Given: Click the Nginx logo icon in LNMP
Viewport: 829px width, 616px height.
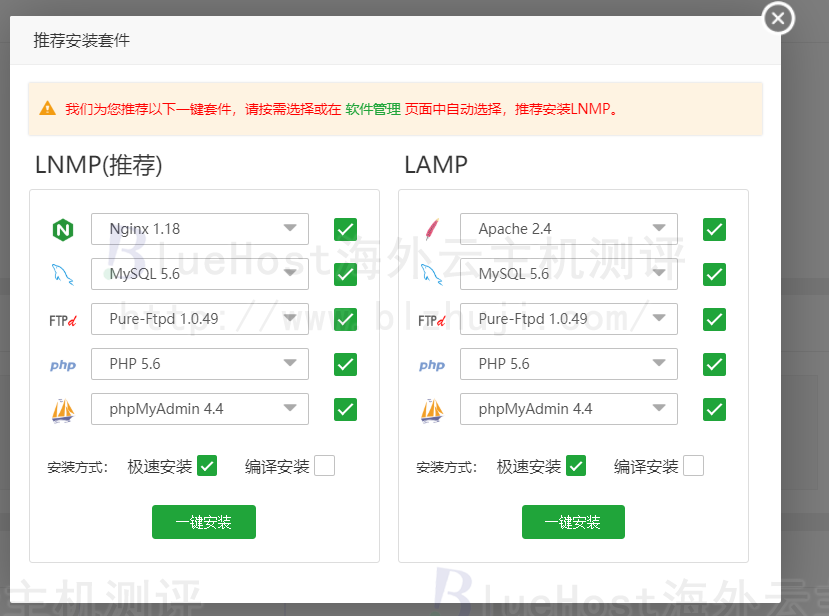Looking at the screenshot, I should (63, 229).
